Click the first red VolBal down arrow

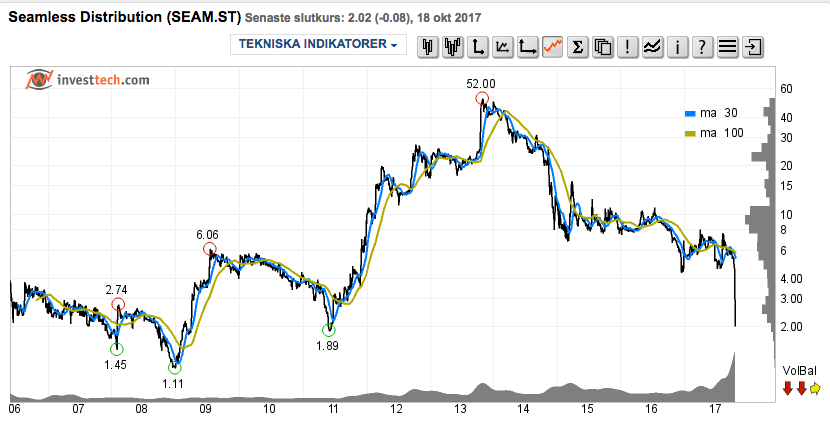pyautogui.click(x=788, y=388)
